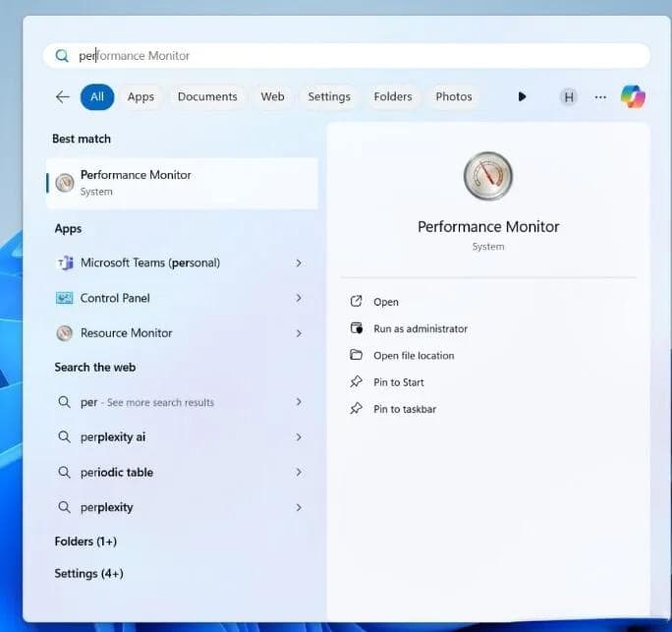
Task: Click Pin to Start
Action: click(x=399, y=382)
